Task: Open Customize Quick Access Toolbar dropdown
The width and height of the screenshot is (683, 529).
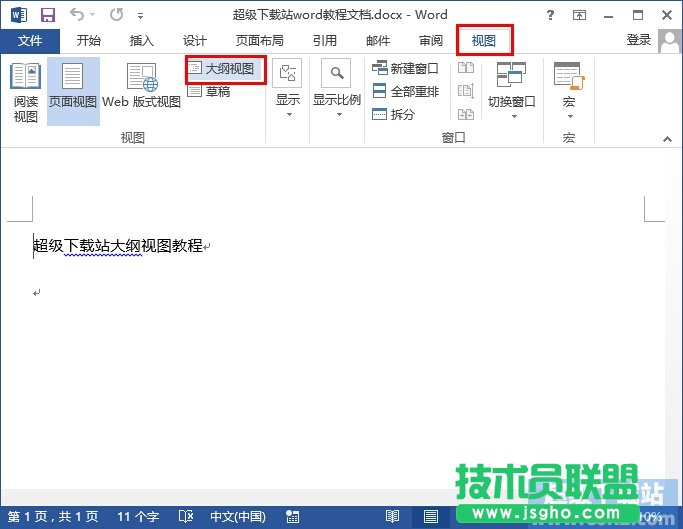Action: click(140, 16)
